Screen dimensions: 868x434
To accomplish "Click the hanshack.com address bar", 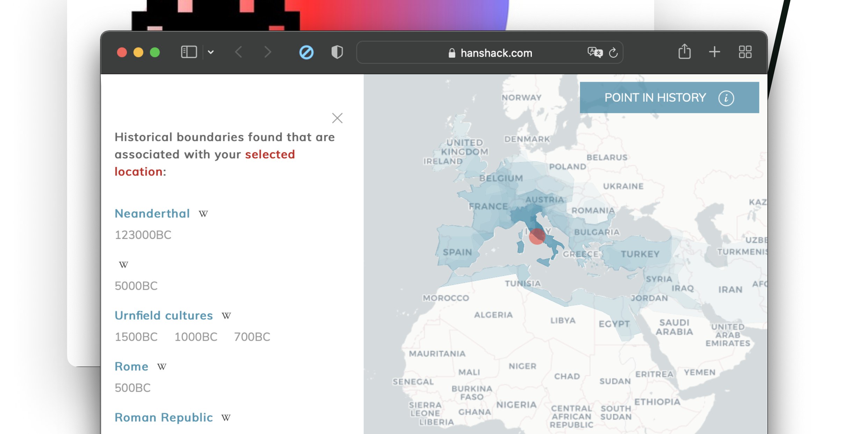I will (496, 53).
